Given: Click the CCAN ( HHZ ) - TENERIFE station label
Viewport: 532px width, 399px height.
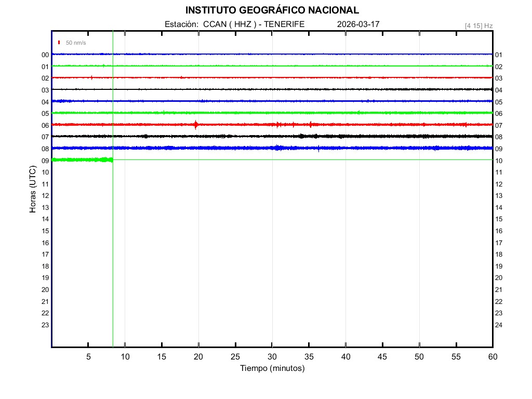Looking at the screenshot, I should [x=254, y=24].
